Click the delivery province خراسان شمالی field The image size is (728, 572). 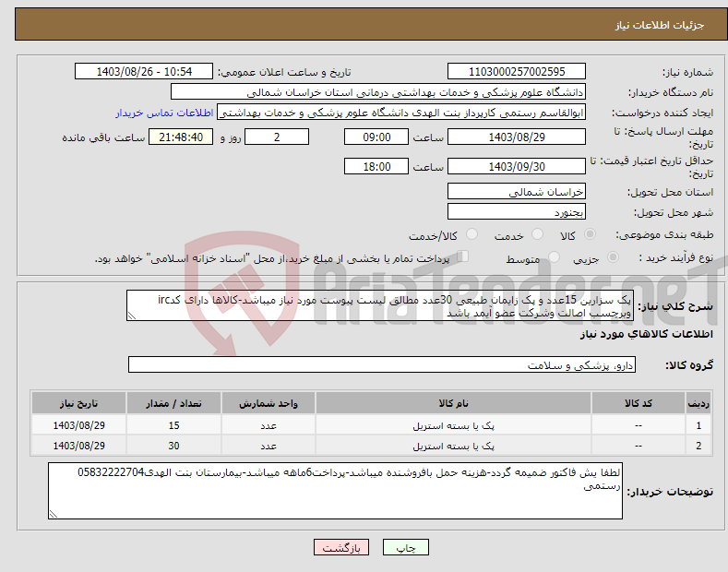[x=517, y=191]
